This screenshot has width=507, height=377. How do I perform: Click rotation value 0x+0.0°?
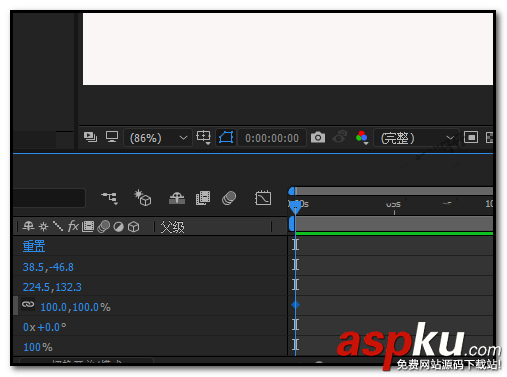(x=44, y=327)
